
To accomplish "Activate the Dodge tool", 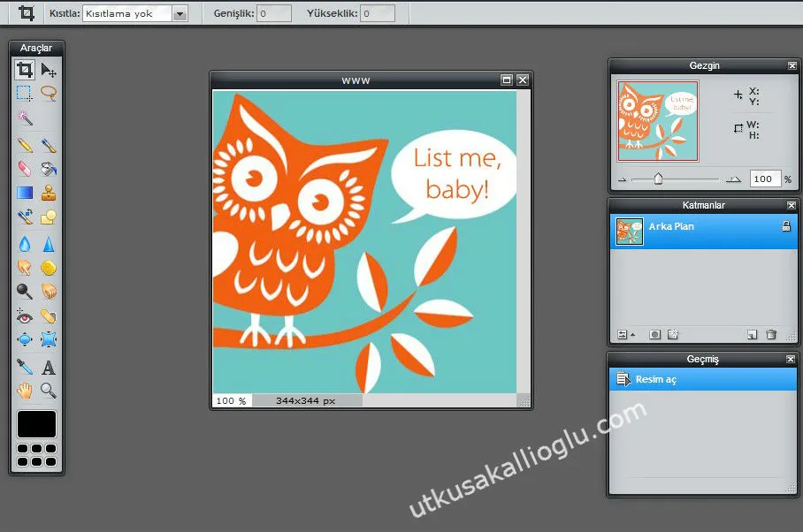I will (x=25, y=291).
